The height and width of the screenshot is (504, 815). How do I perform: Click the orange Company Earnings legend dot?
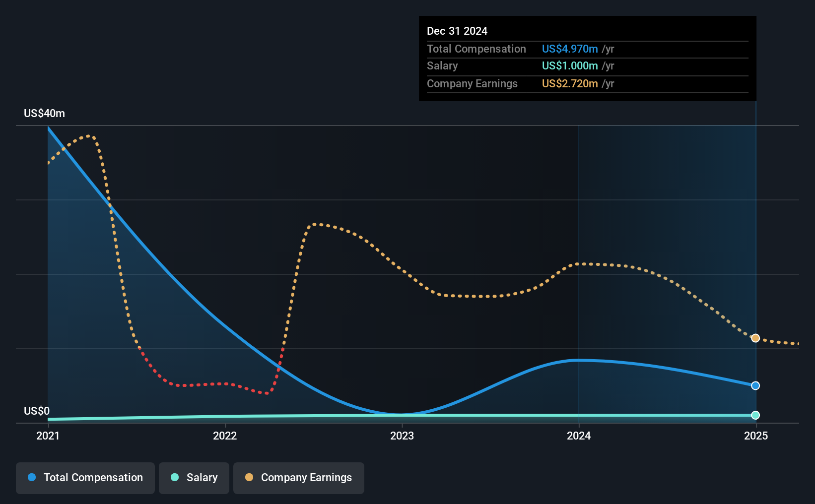click(249, 477)
